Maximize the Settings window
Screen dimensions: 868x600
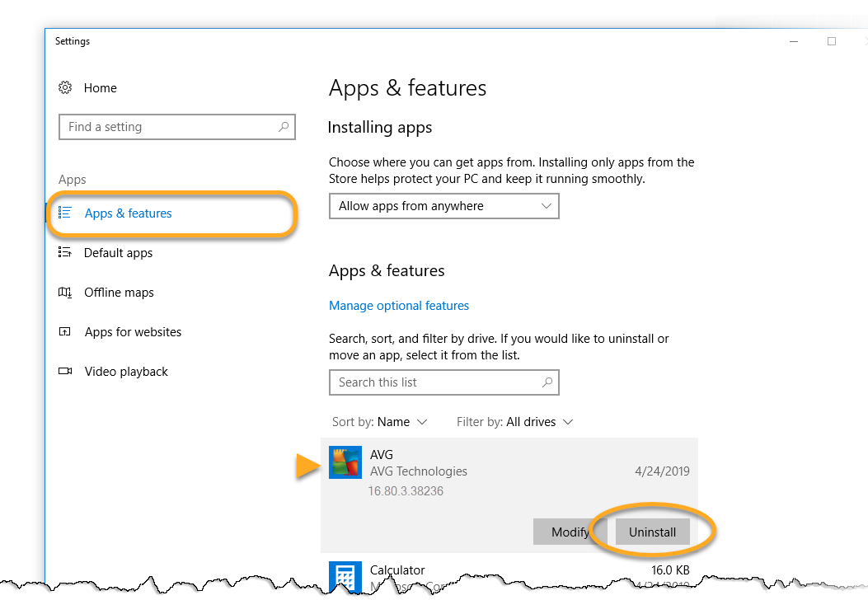[x=832, y=41]
